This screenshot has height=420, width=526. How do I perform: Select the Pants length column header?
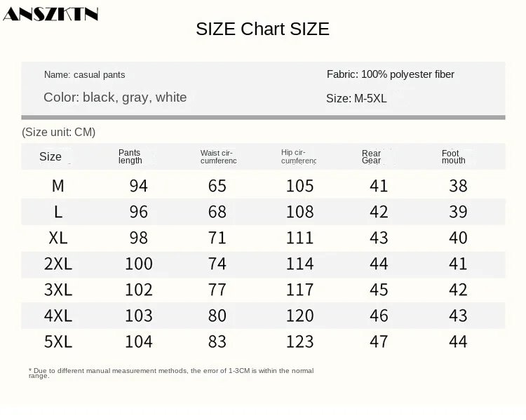point(130,156)
